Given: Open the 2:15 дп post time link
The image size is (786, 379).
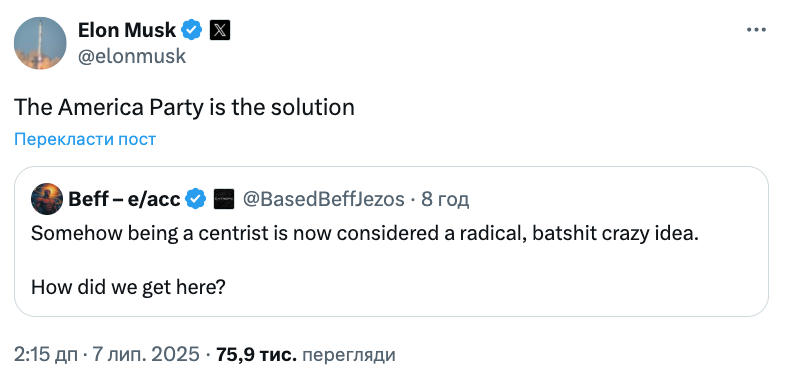Looking at the screenshot, I should point(46,355).
